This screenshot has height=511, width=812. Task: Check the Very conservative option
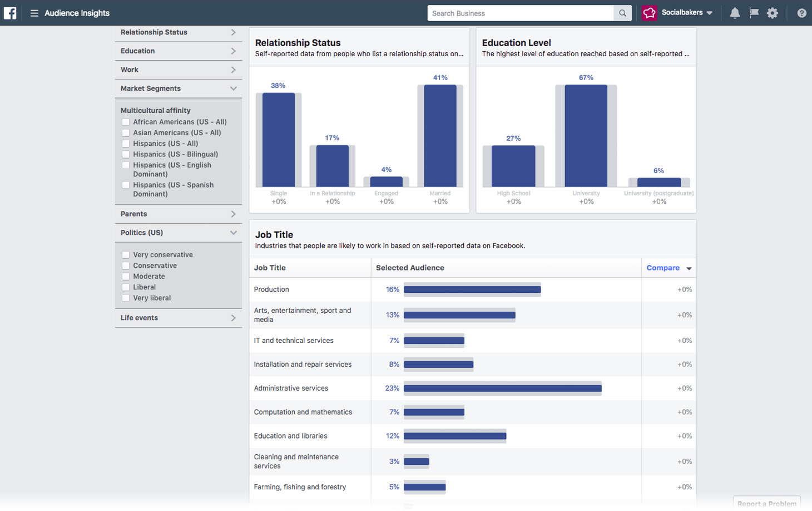tap(126, 255)
